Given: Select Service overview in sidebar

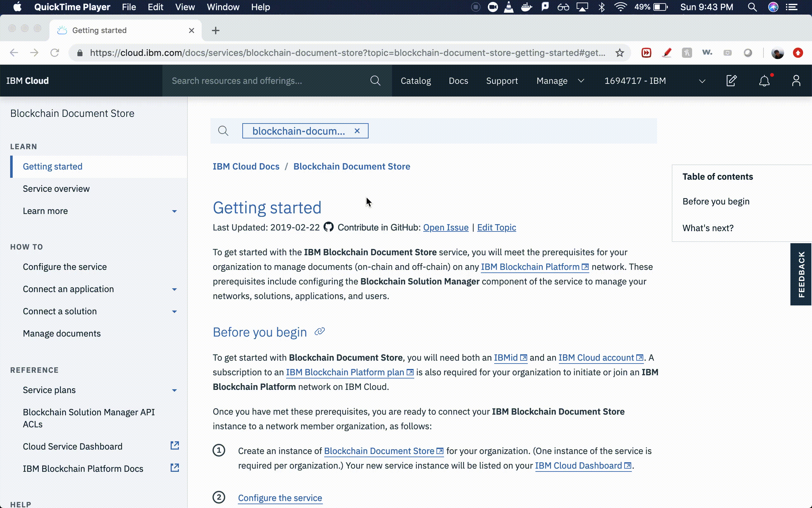Looking at the screenshot, I should click(56, 189).
